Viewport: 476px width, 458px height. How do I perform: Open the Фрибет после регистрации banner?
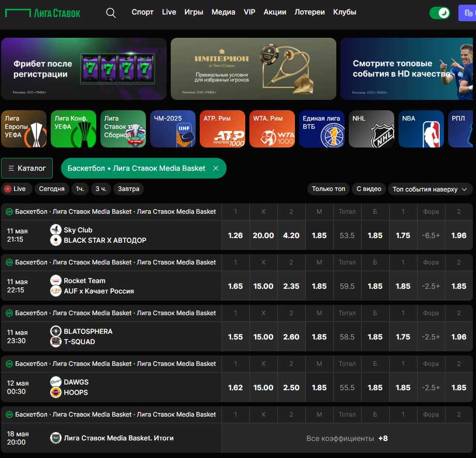(84, 69)
